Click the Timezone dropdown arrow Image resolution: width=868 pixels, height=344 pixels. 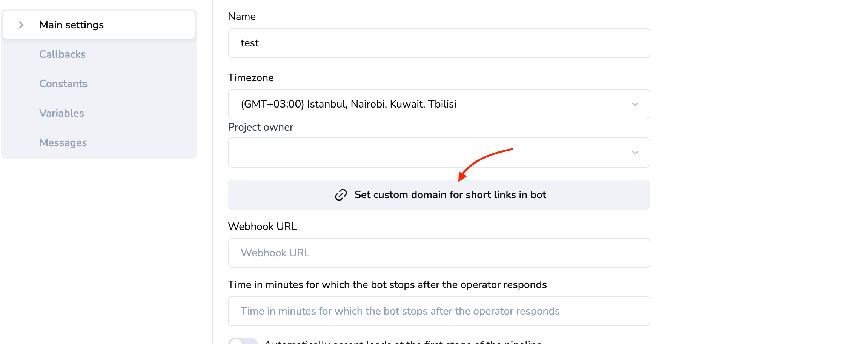click(635, 104)
